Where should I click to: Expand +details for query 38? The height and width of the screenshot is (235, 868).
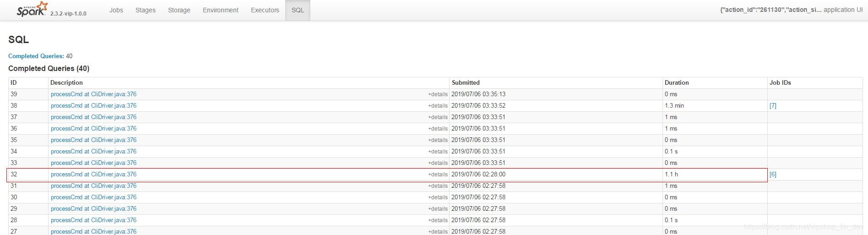tap(438, 106)
